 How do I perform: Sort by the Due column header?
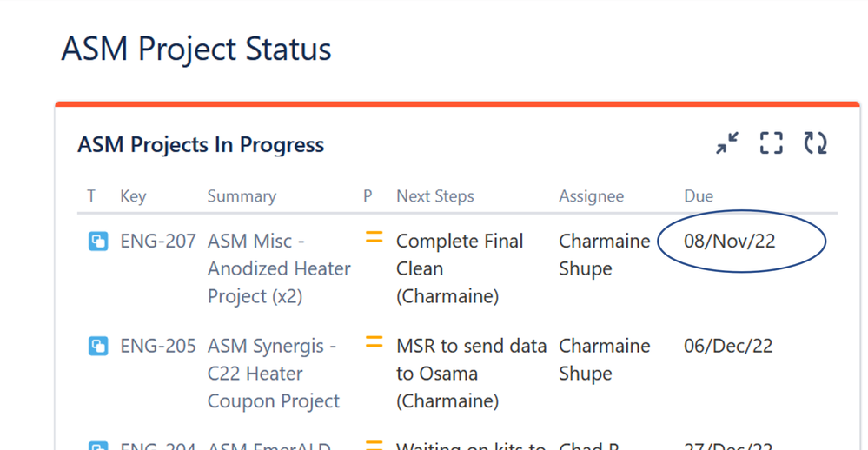[699, 196]
